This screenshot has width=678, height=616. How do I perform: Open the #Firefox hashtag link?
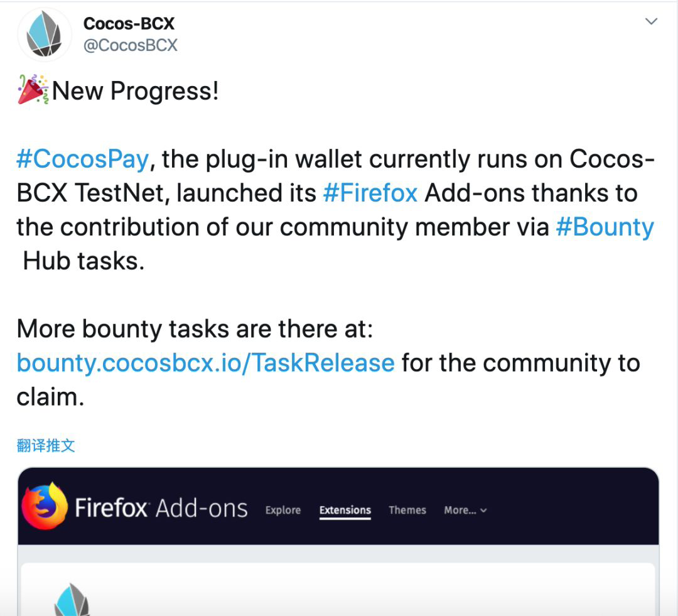pyautogui.click(x=370, y=193)
